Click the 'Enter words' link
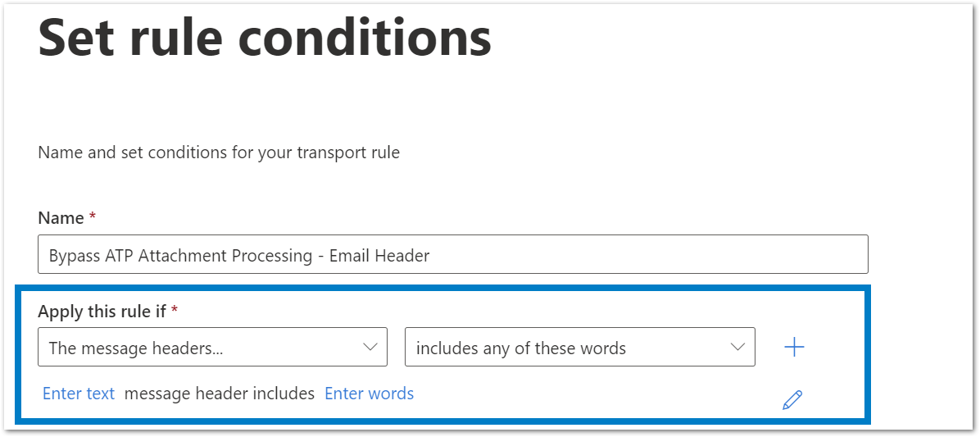 pos(370,394)
